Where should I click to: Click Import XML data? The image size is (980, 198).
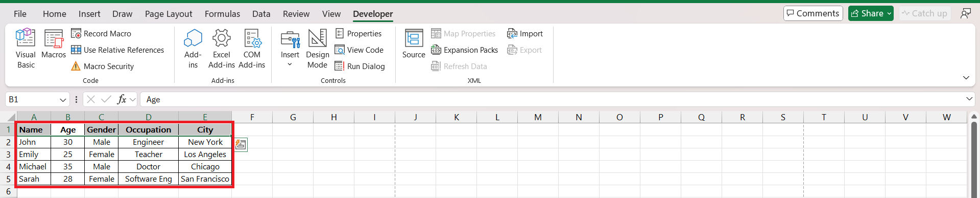click(524, 34)
